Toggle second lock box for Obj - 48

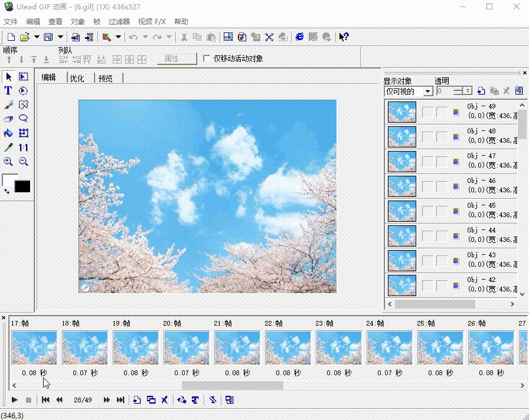pos(441,137)
